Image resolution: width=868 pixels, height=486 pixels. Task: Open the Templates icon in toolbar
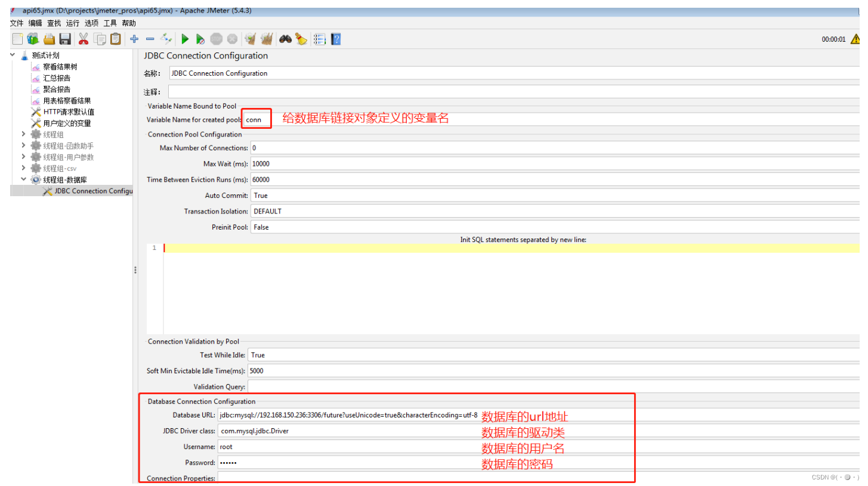pyautogui.click(x=33, y=39)
